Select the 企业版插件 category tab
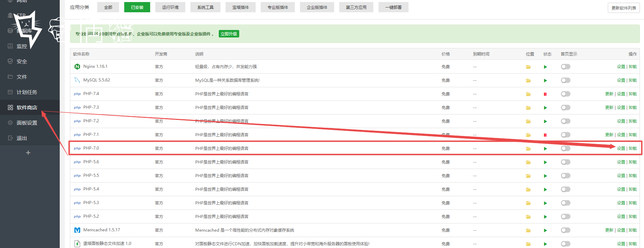Viewport: 644px width, 248px height. (x=317, y=7)
